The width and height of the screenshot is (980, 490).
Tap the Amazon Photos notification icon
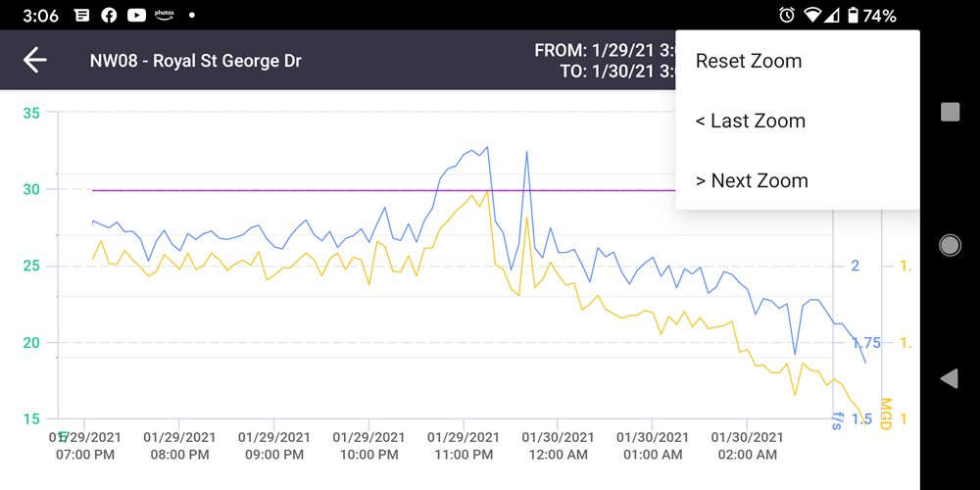[x=165, y=16]
